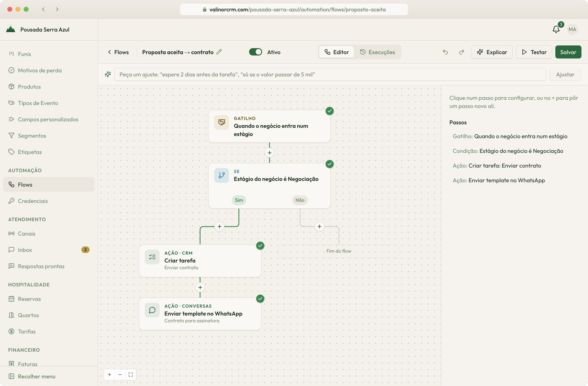Go to Credenciais in the sidebar
588x386 pixels.
[49, 201]
